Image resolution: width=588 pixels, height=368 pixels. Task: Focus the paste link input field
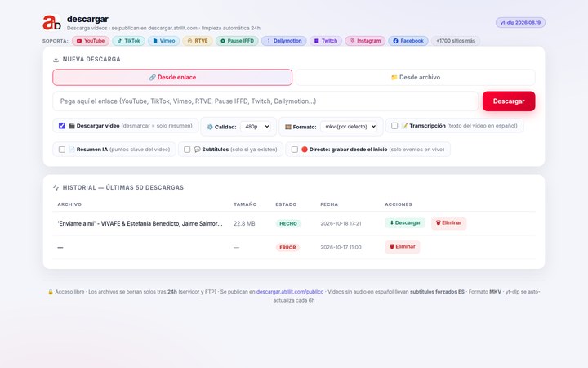pyautogui.click(x=265, y=101)
